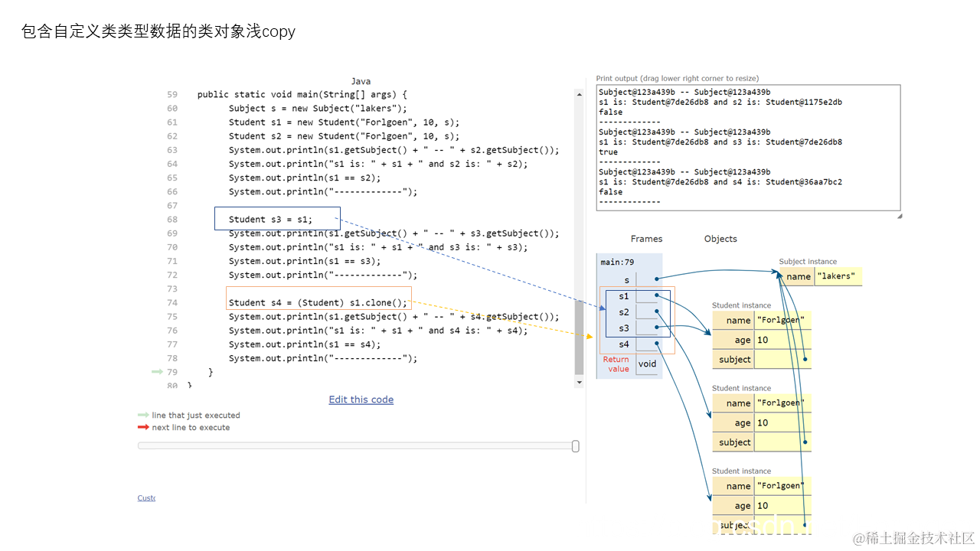Screen dimensions: 980x551
Task: Click the code line "Student s3 = s1;"
Action: [x=271, y=220]
